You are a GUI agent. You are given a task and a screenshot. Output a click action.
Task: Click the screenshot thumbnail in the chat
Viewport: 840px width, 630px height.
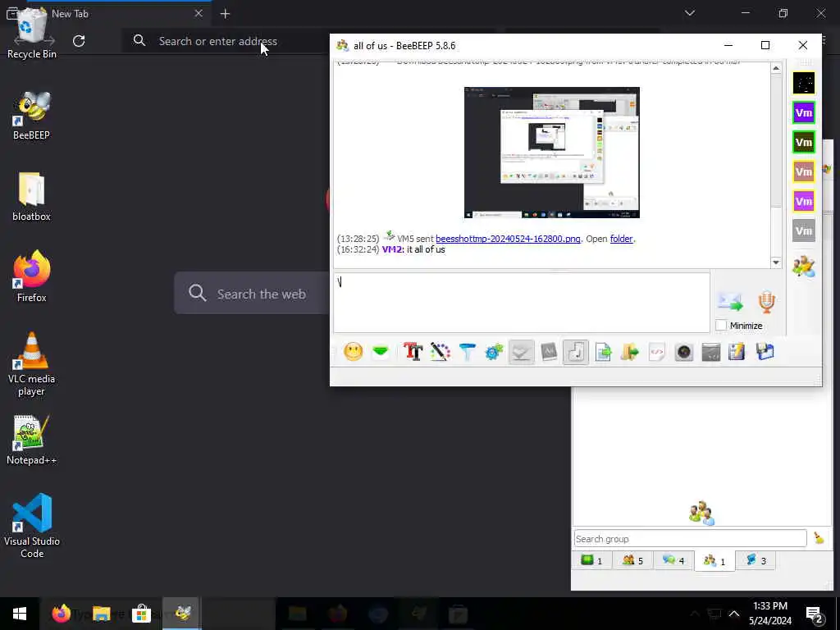pos(552,153)
